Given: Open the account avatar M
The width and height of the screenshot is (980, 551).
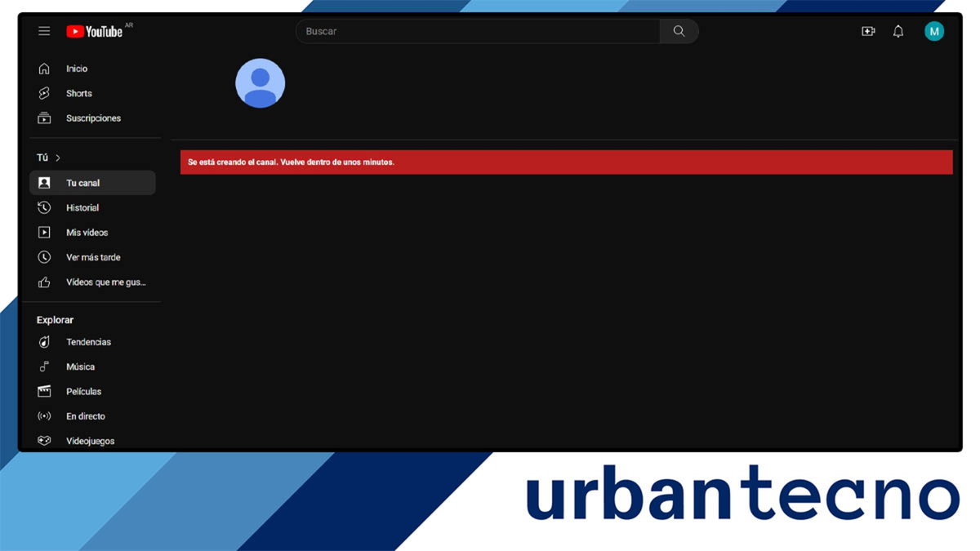Looking at the screenshot, I should [x=934, y=31].
